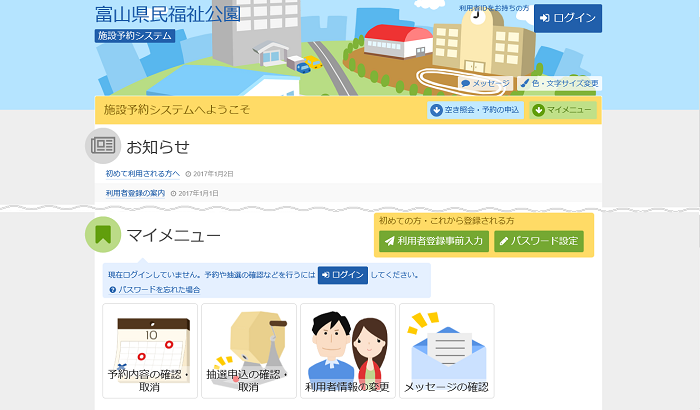
Task: Open 利用者情報の変更 people tile
Action: pyautogui.click(x=348, y=351)
